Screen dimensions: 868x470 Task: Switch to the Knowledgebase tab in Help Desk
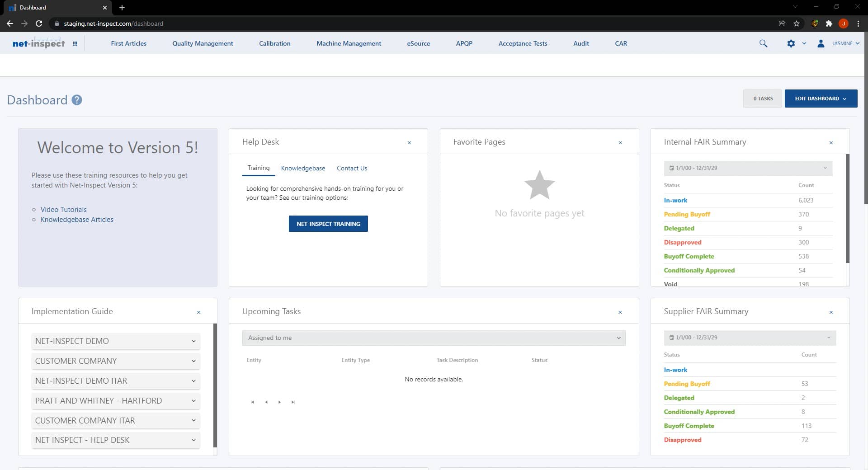[x=303, y=168]
